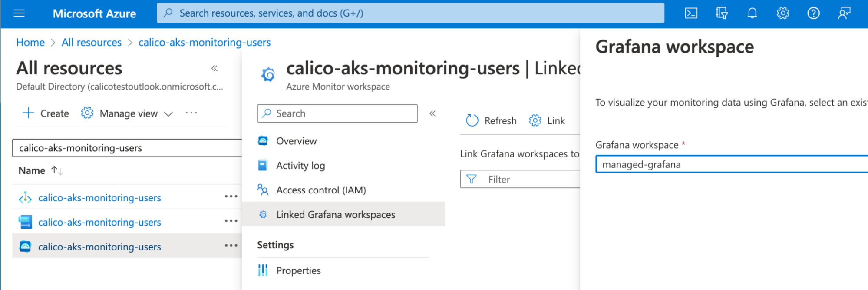This screenshot has width=868, height=290.
Task: Open the Feedback icon in header
Action: coord(844,13)
